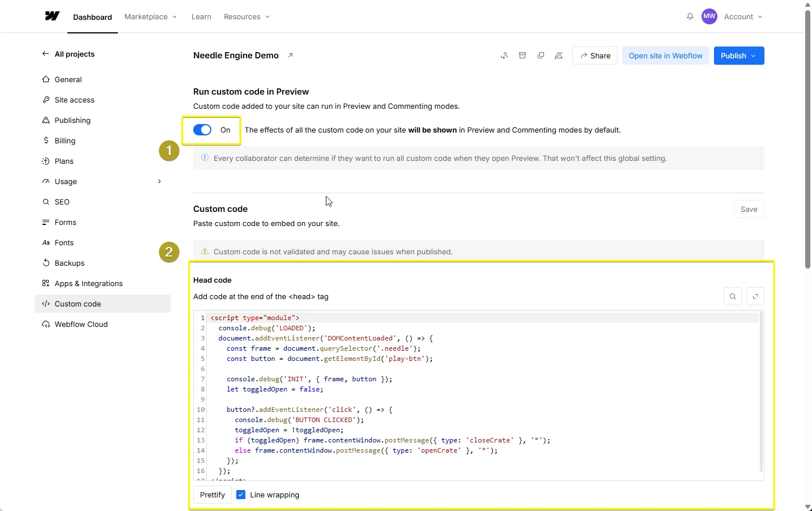Open the Site access settings page

pos(103,100)
